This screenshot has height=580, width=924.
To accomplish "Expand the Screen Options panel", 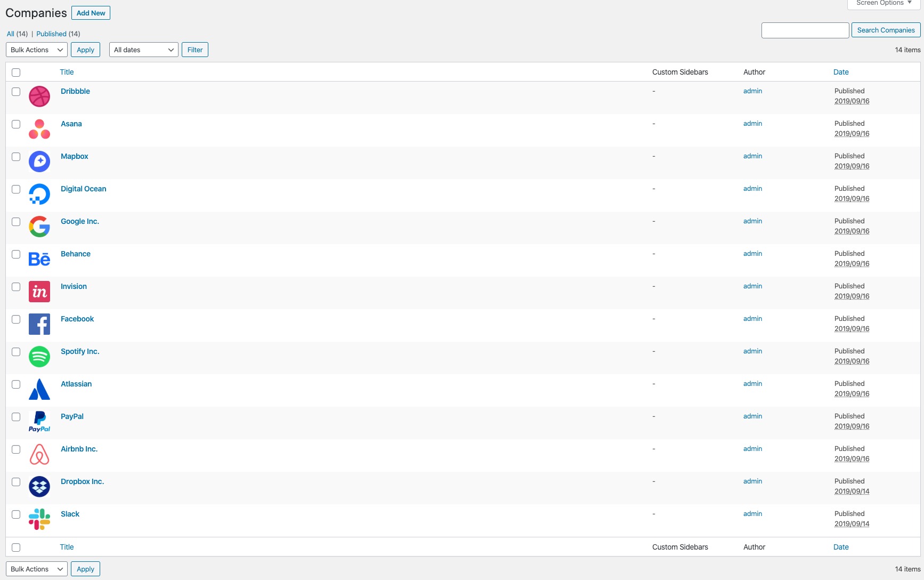I will point(884,3).
